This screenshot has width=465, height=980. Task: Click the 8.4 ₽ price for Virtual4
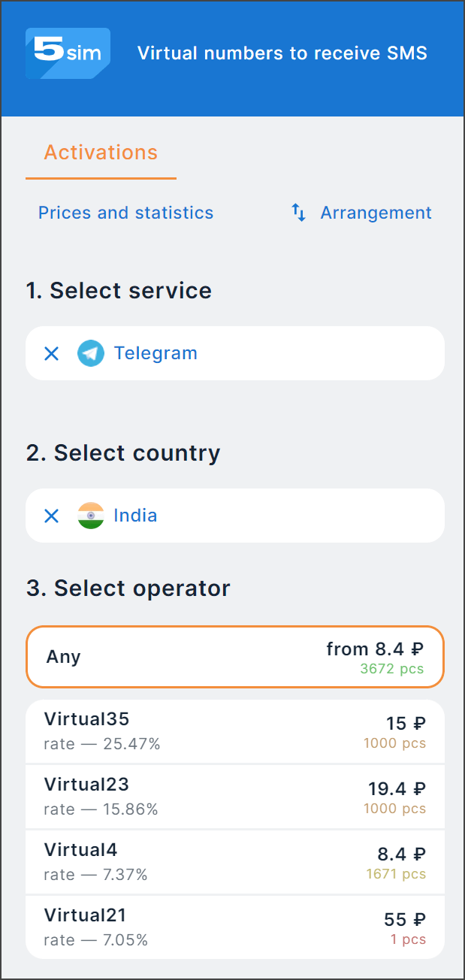pyautogui.click(x=401, y=854)
